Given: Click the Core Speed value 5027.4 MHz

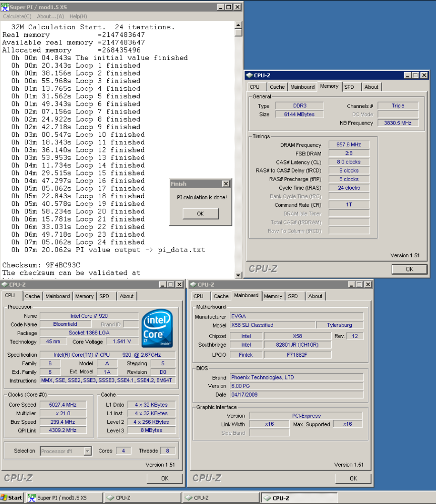Looking at the screenshot, I should (x=63, y=405).
